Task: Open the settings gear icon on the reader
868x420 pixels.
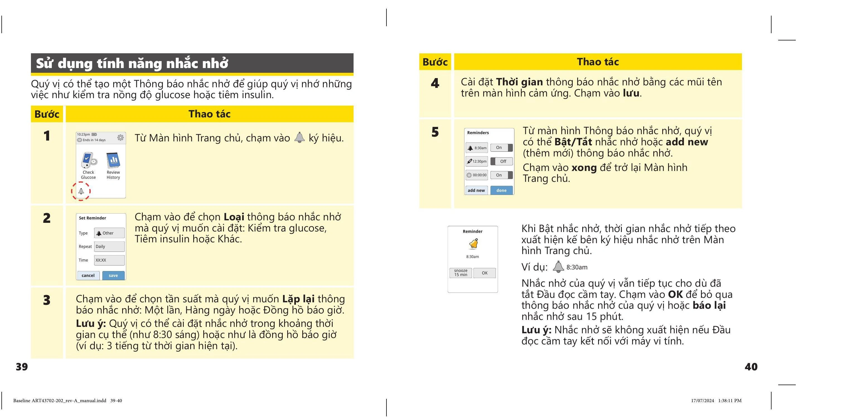Action: pos(120,137)
